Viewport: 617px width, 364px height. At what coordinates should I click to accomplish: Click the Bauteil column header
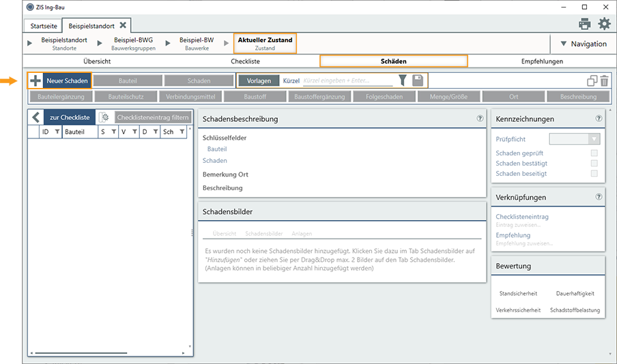[x=79, y=132]
